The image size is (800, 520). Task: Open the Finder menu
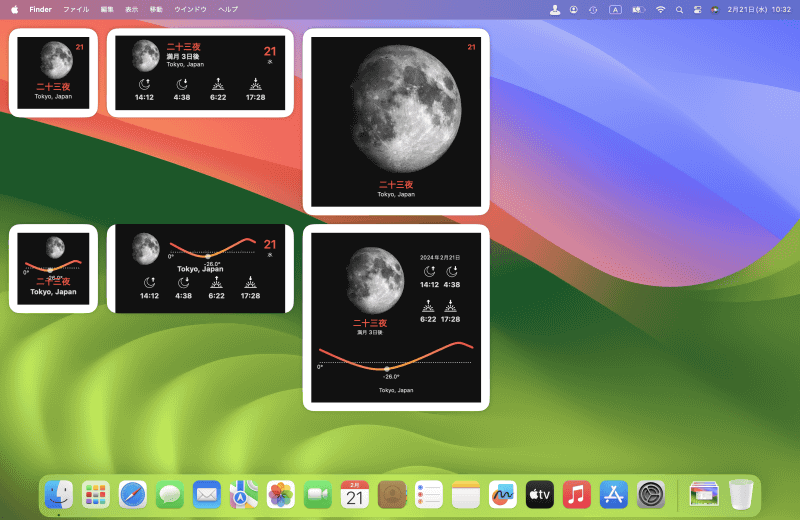click(x=40, y=9)
